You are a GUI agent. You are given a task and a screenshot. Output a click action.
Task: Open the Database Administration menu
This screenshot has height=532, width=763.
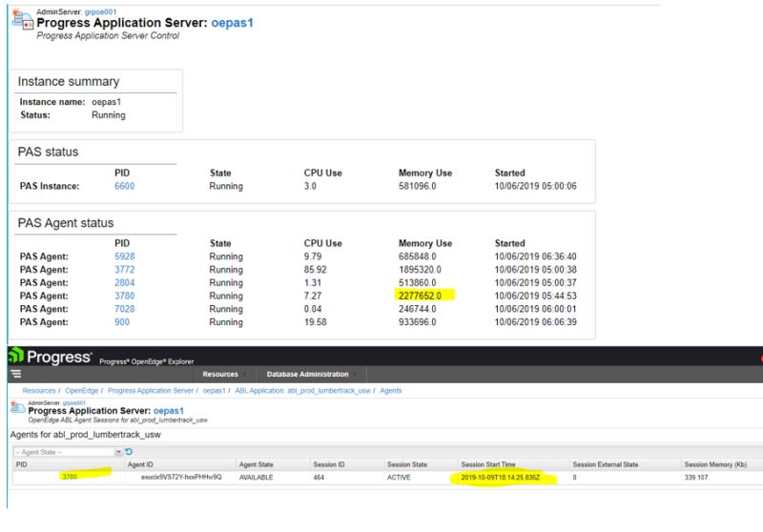[x=307, y=374]
